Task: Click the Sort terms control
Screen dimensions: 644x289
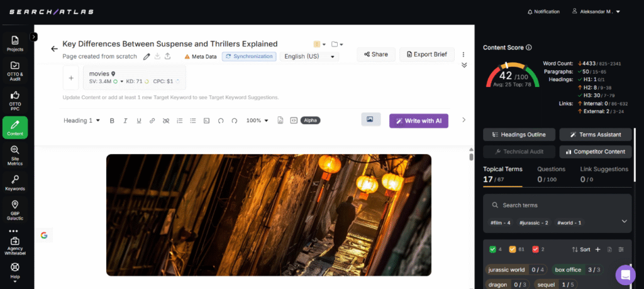Action: tap(580, 249)
